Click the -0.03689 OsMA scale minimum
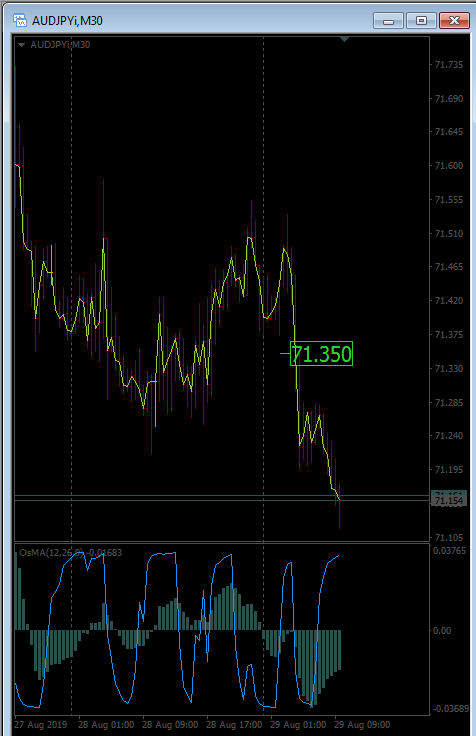The image size is (476, 736). click(450, 709)
